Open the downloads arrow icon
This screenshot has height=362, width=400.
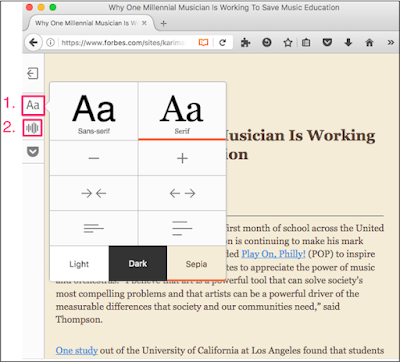tap(348, 43)
